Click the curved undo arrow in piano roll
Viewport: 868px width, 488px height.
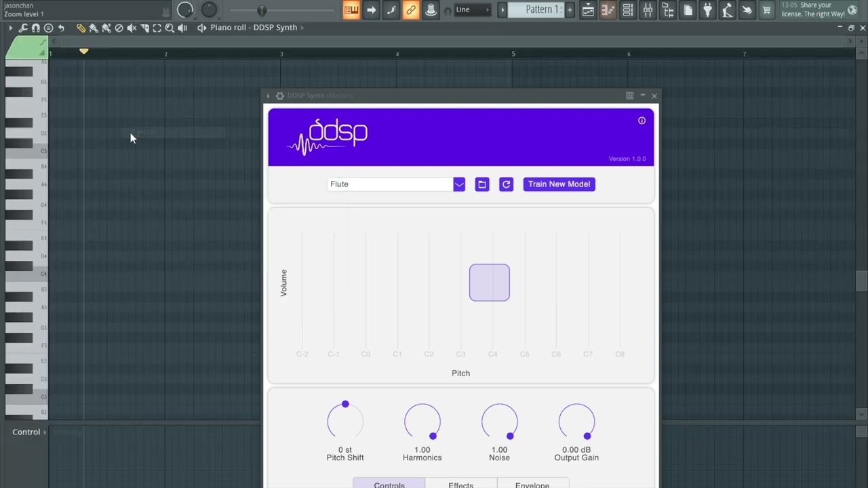(x=61, y=28)
